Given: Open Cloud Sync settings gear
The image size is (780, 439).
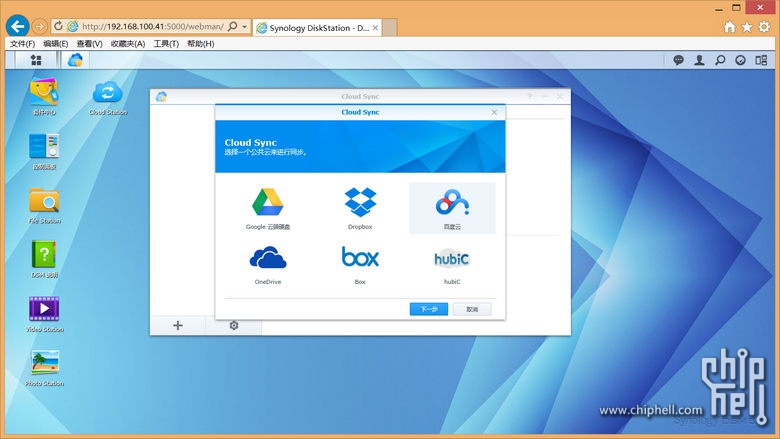Looking at the screenshot, I should pos(234,326).
